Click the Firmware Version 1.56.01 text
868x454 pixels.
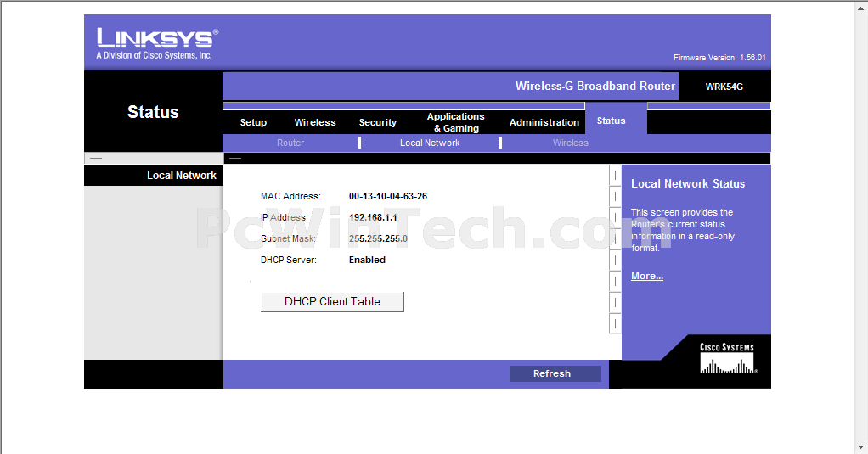[719, 58]
